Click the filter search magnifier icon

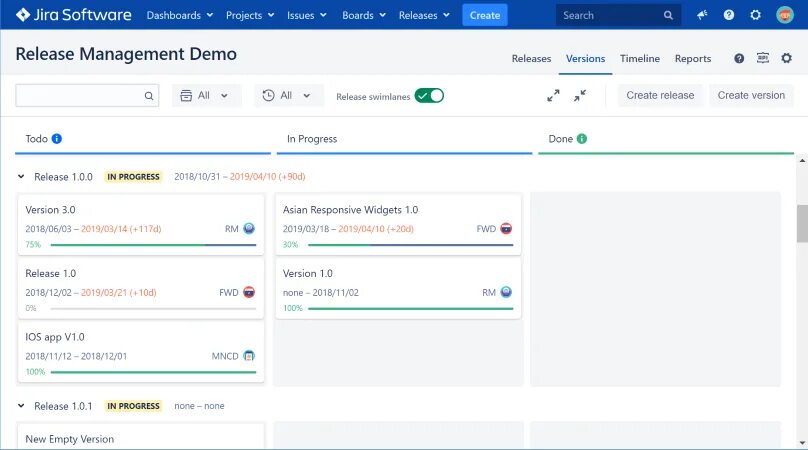(x=149, y=96)
